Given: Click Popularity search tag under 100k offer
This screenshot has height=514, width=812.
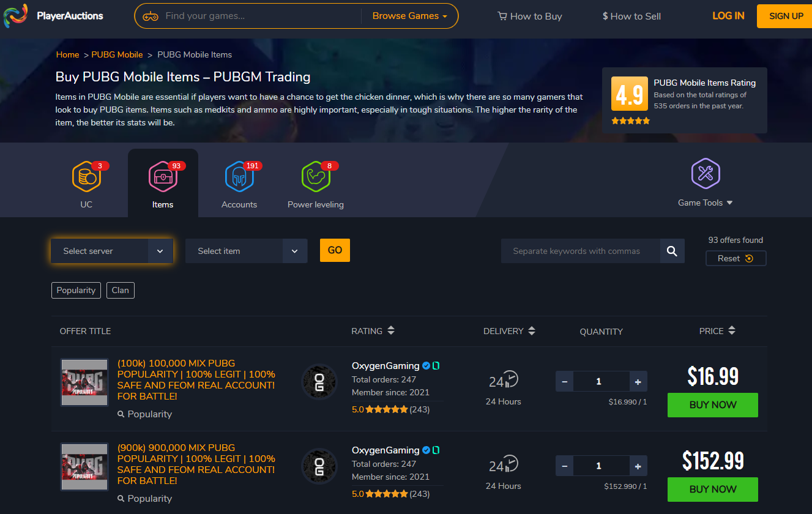Looking at the screenshot, I should tap(144, 414).
